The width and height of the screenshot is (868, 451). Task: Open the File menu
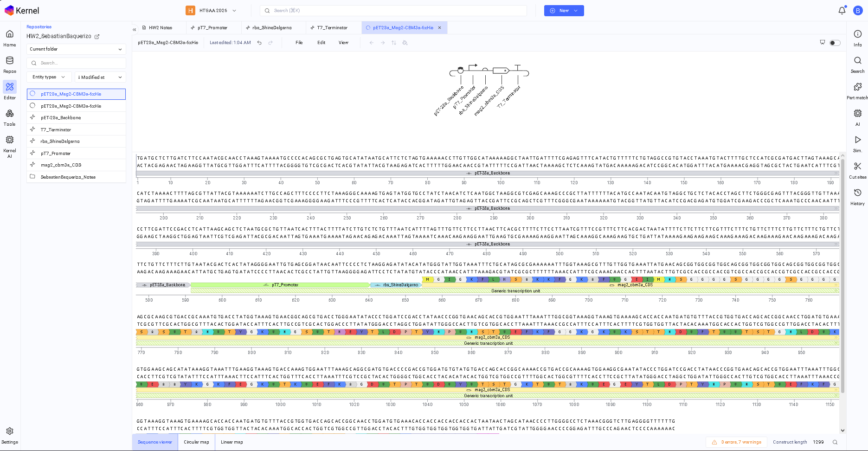point(299,43)
